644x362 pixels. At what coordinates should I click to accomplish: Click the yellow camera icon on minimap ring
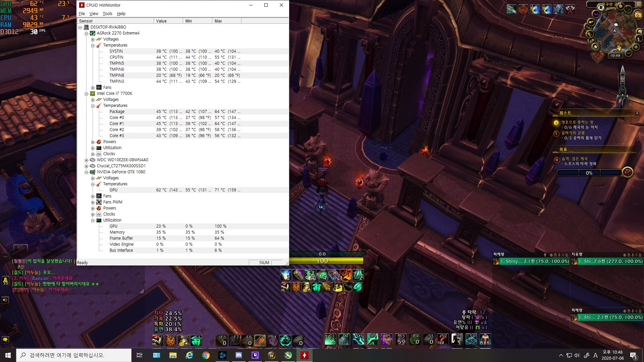tap(591, 22)
